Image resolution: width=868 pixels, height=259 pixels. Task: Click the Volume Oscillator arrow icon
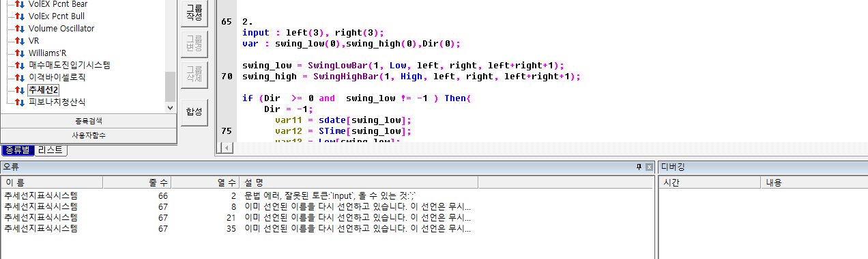[20, 29]
